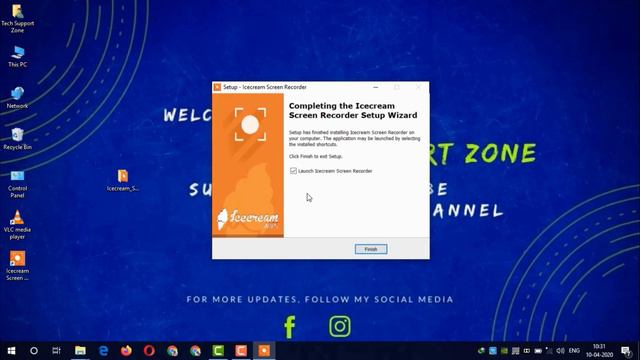Click the green Camtasia icon in taskbar

pyautogui.click(x=218, y=351)
